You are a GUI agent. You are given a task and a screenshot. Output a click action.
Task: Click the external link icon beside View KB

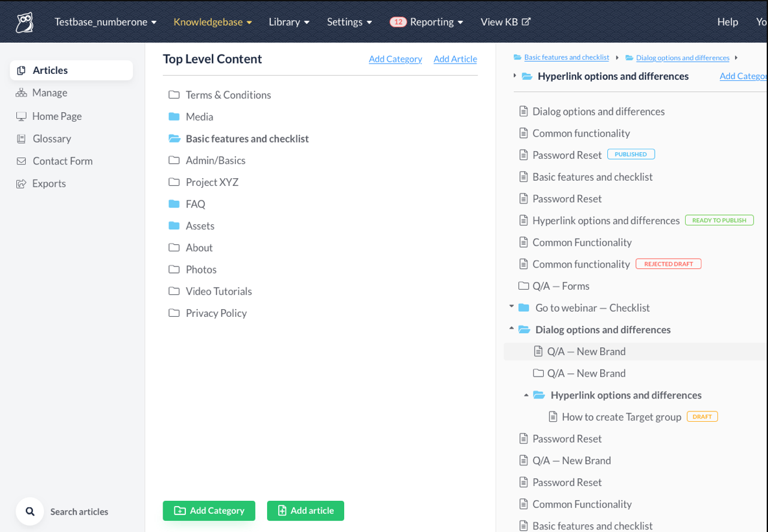[526, 21]
